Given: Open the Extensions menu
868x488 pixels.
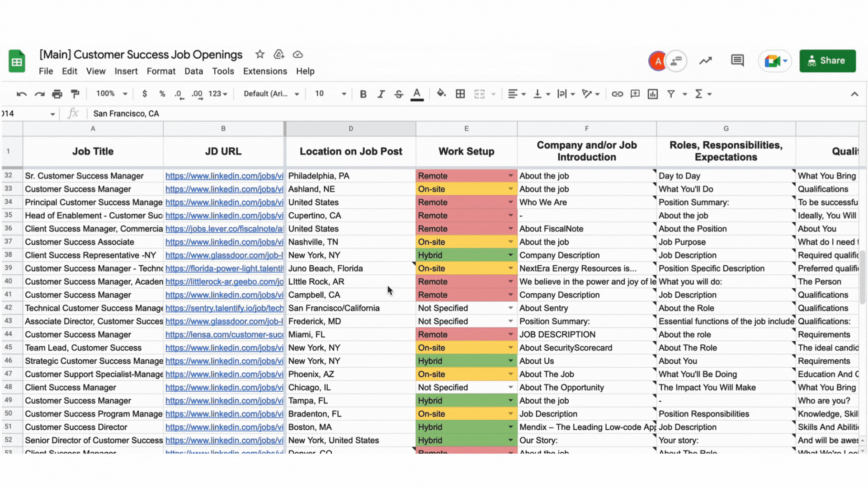Looking at the screenshot, I should (265, 71).
